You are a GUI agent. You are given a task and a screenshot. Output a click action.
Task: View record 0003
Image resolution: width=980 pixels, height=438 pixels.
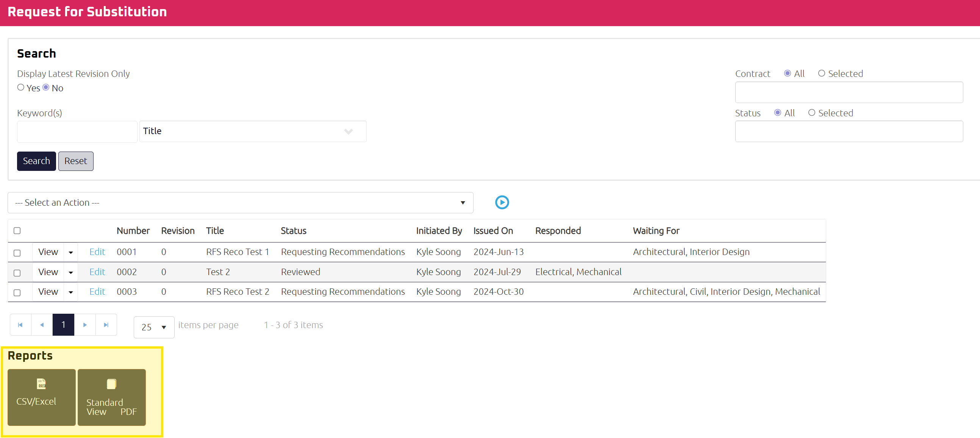[48, 292]
